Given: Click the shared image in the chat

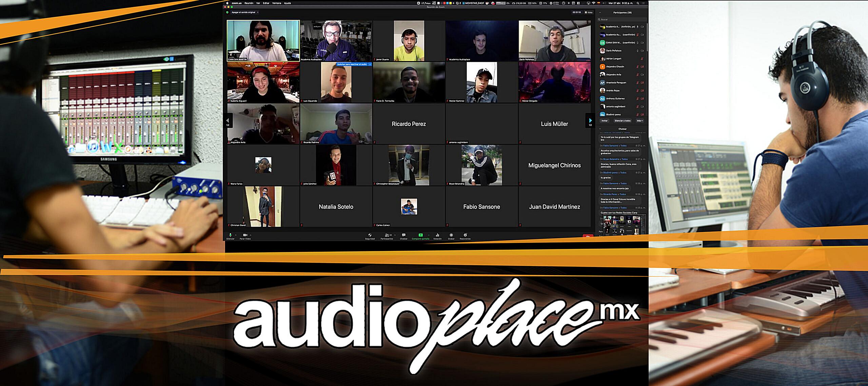Looking at the screenshot, I should coord(624,225).
